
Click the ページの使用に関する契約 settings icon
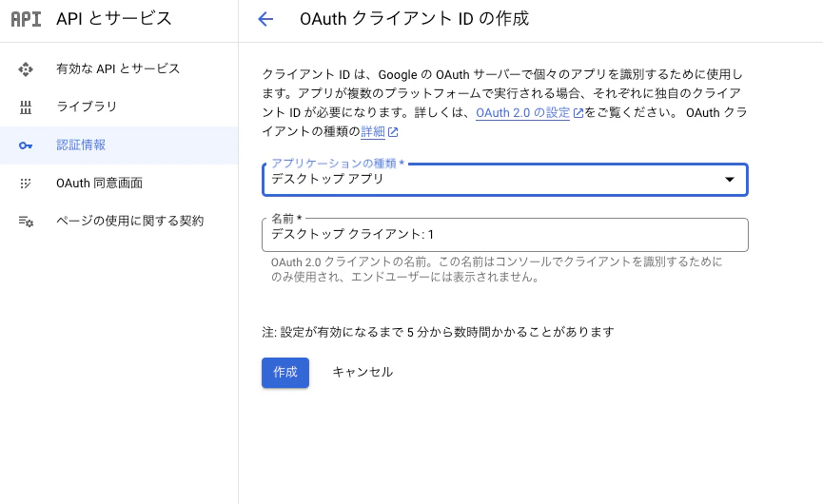[x=26, y=222]
